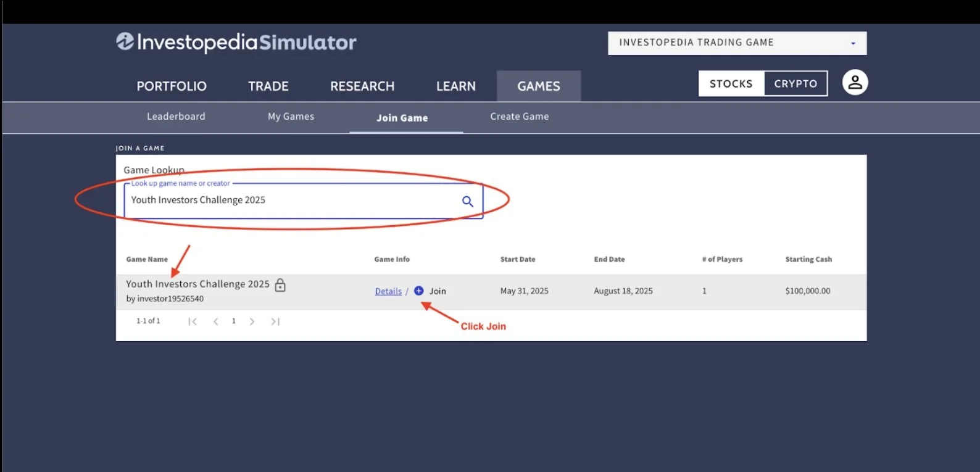Open the GAMES menu
The width and height of the screenshot is (980, 472).
pos(539,86)
